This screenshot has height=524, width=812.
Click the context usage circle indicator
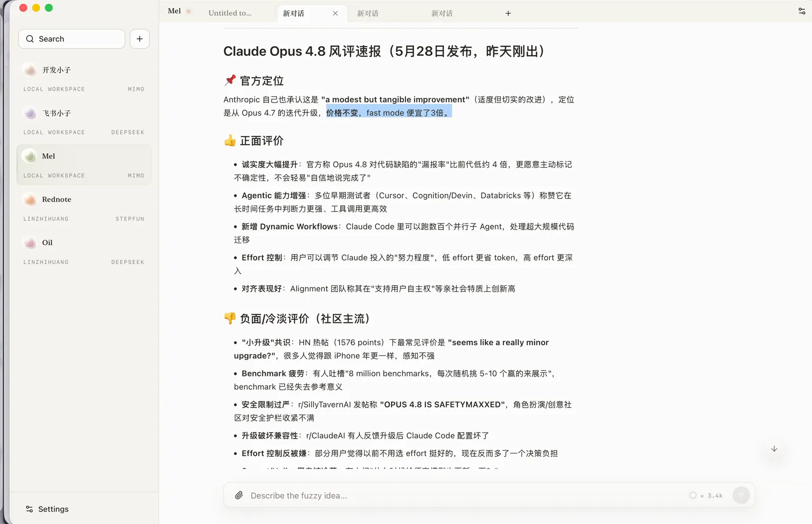(x=693, y=495)
